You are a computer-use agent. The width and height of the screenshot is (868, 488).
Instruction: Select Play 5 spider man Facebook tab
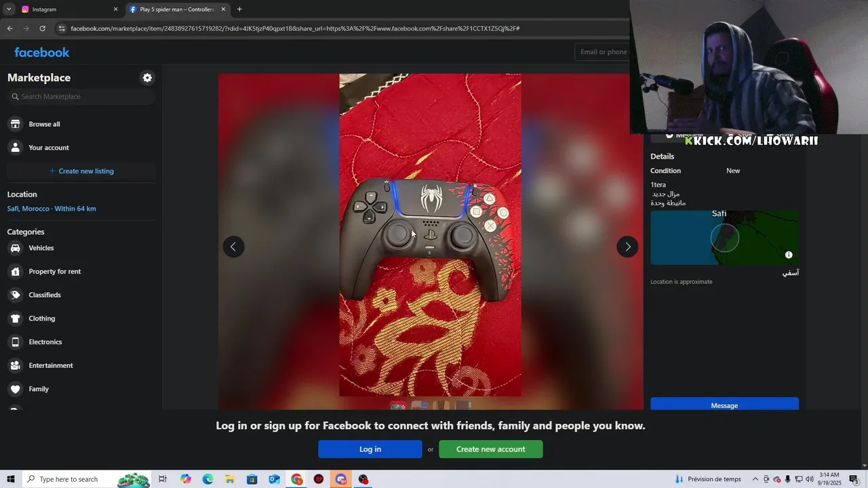coord(176,9)
